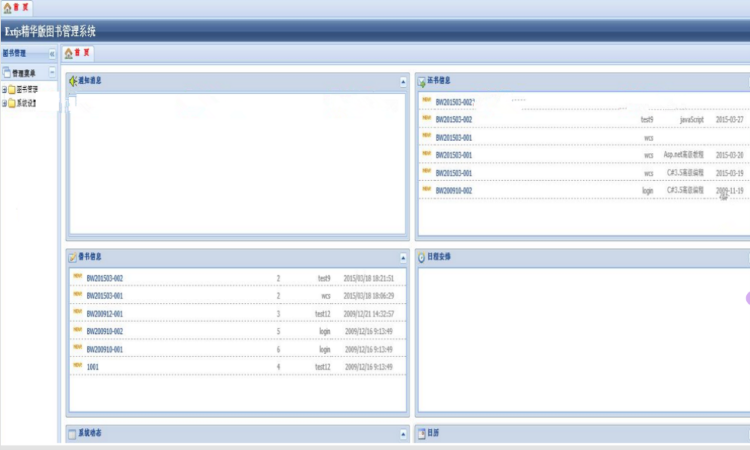Click the NEW icon next to 1001
750x450 pixels.
77,366
